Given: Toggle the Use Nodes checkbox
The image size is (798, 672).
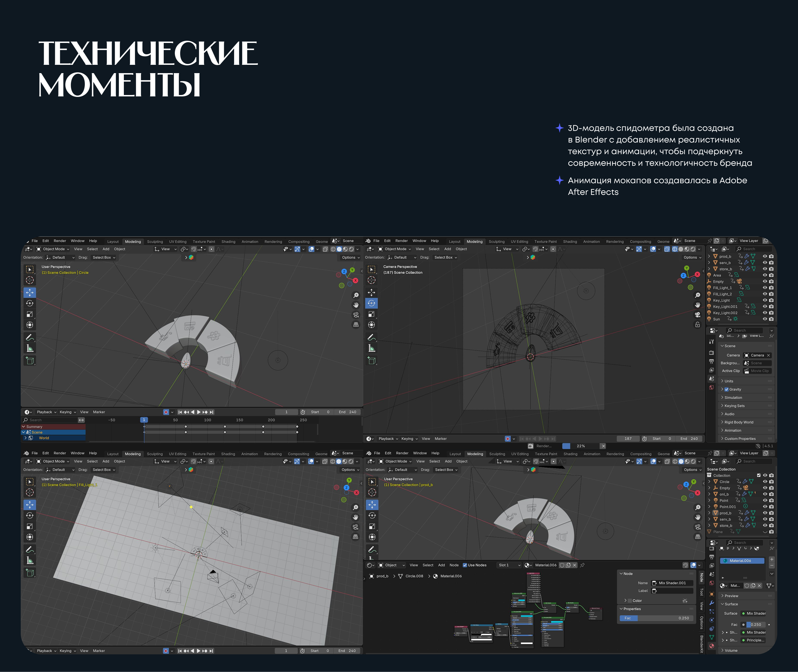Looking at the screenshot, I should (x=465, y=565).
